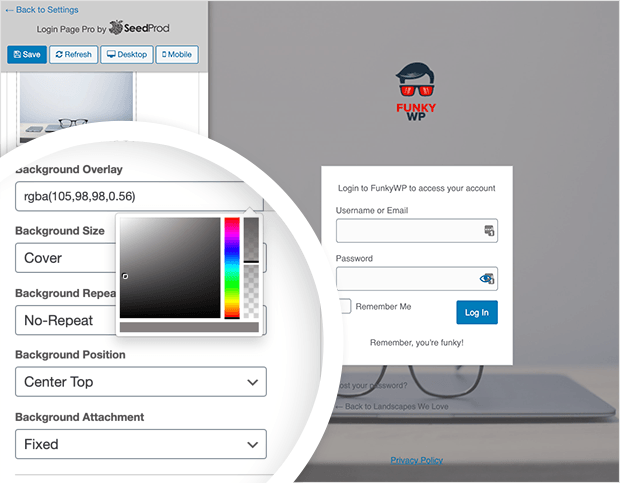This screenshot has height=483, width=620.
Task: Edit the Background Overlay rgba value field
Action: click(x=139, y=196)
